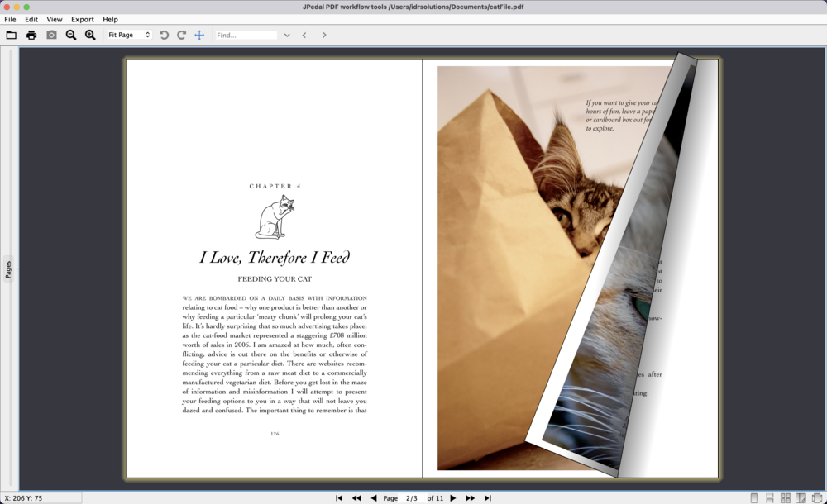Capture a snapshot using the camera icon
Screen dimensions: 827x504
(x=51, y=35)
